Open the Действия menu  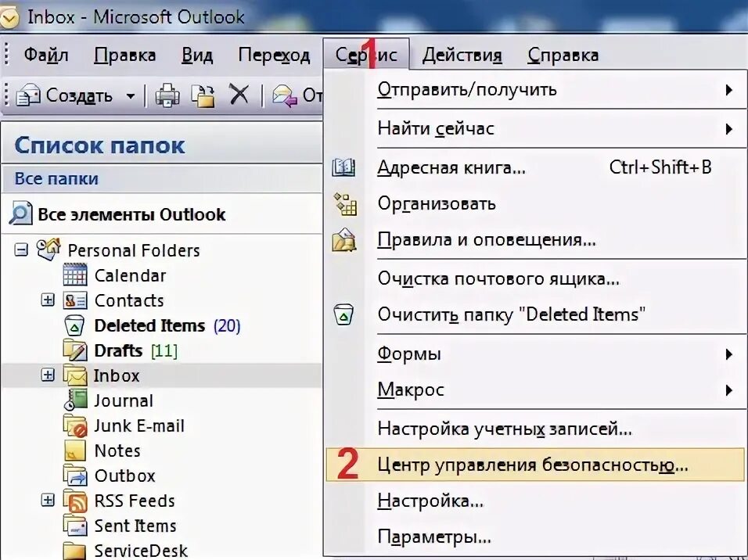pyautogui.click(x=462, y=55)
